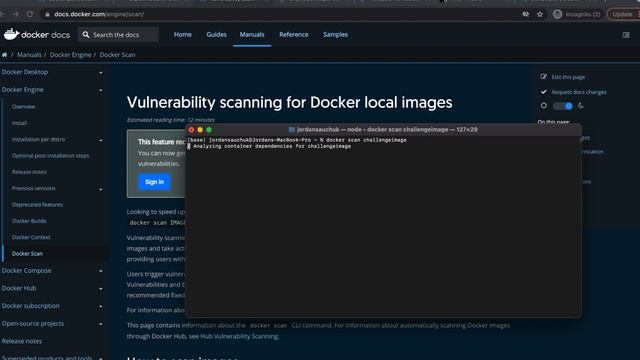
Task: Open Release notes under Docker Engine
Action: (x=29, y=172)
